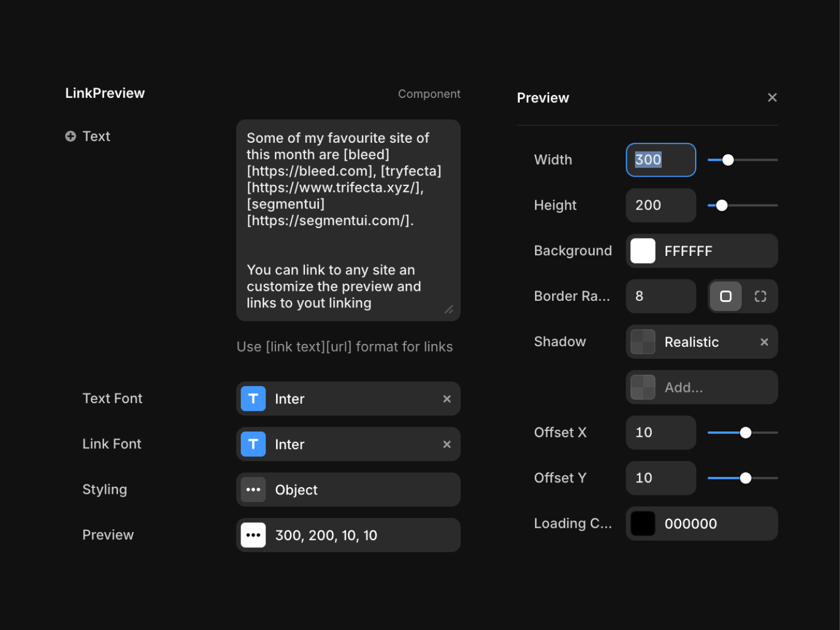The image size is (840, 630).
Task: Expand the Styling Object field
Action: (361, 489)
